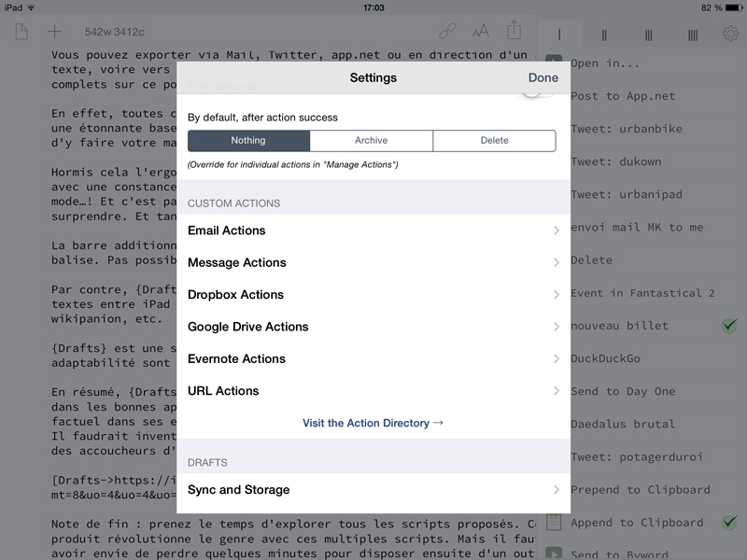747x560 pixels.
Task: Expand URL Actions chevron
Action: click(x=556, y=391)
